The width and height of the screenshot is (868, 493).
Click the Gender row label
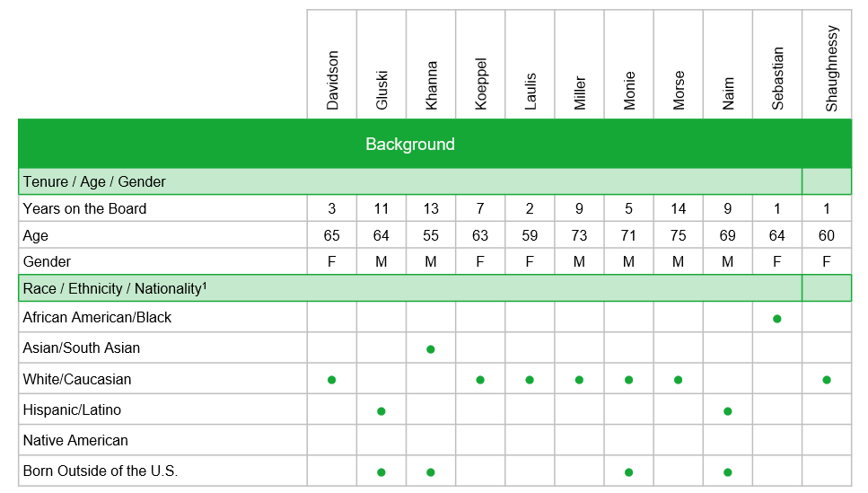[47, 262]
